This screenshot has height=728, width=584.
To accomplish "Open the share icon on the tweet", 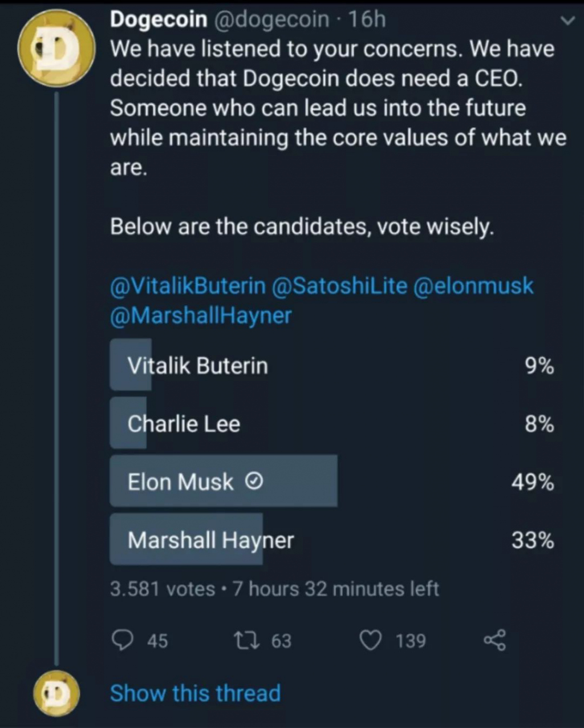I will (494, 640).
